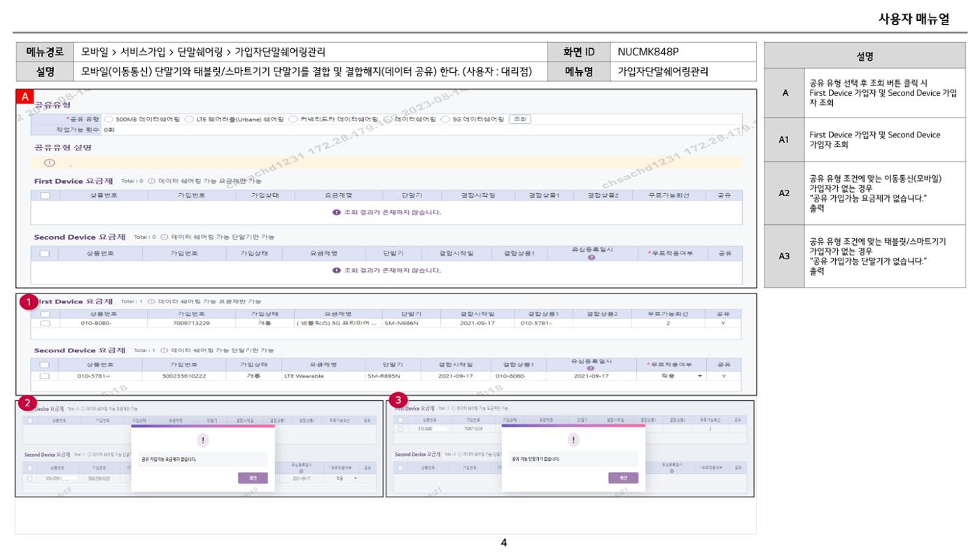Click the 화면 ID value NUCMK848P
This screenshot has height=552, width=980.
coord(648,52)
